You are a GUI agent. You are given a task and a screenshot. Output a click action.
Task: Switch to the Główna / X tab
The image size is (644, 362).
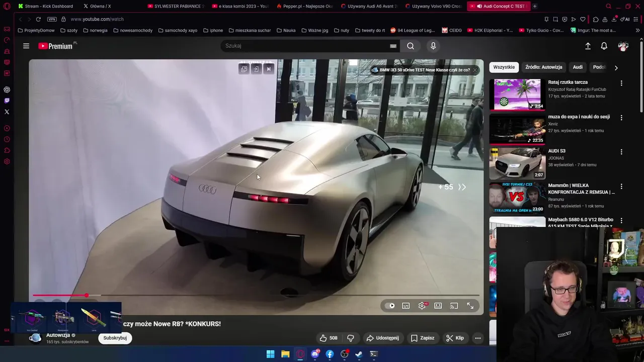click(x=98, y=6)
